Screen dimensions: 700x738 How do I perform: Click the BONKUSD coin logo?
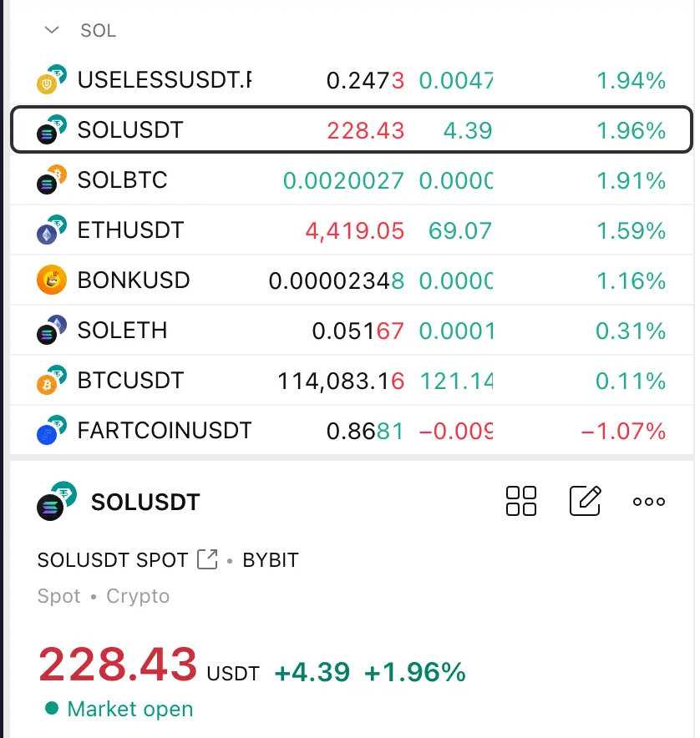coord(51,280)
